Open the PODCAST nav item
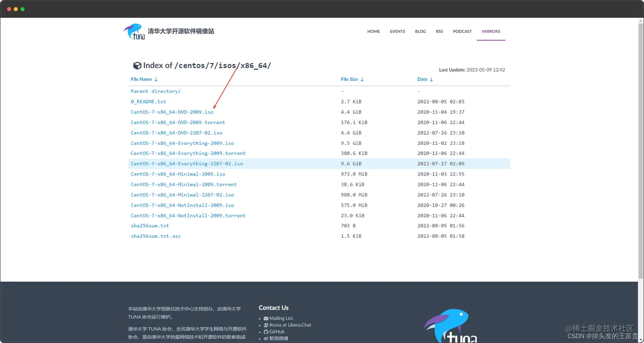 point(462,32)
